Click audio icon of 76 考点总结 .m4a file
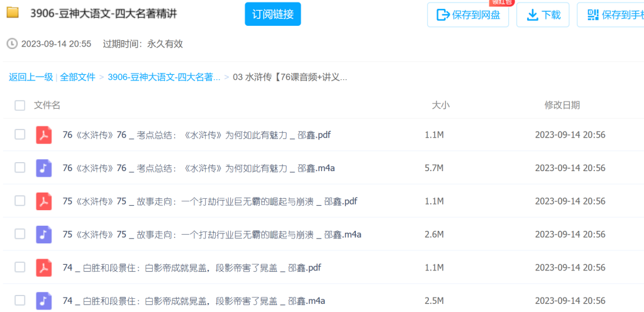Viewport: 644px width, 312px height. coord(44,168)
